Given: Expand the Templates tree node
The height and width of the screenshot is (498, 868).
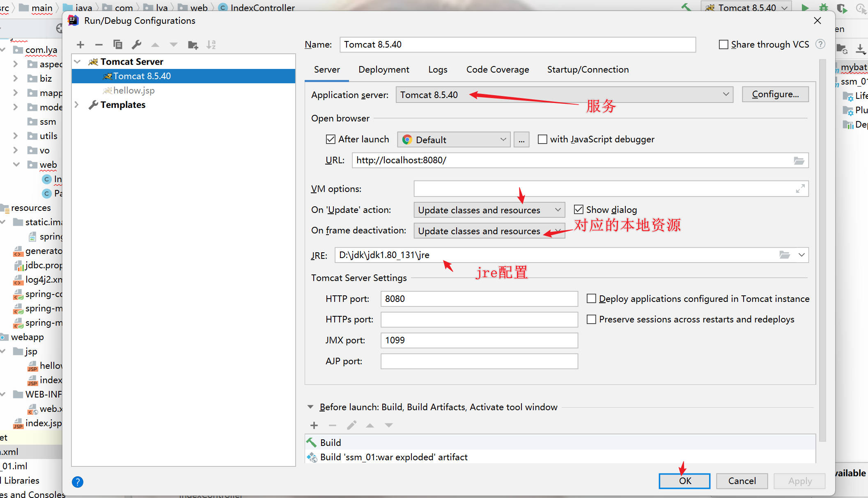Looking at the screenshot, I should 77,105.
